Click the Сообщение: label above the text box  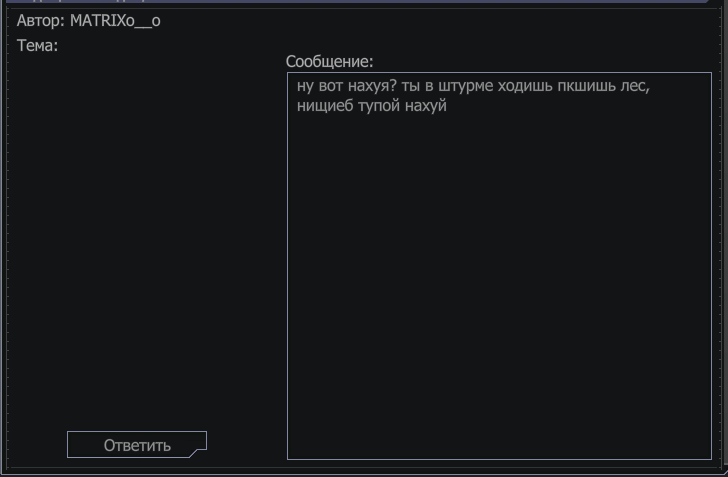click(330, 61)
